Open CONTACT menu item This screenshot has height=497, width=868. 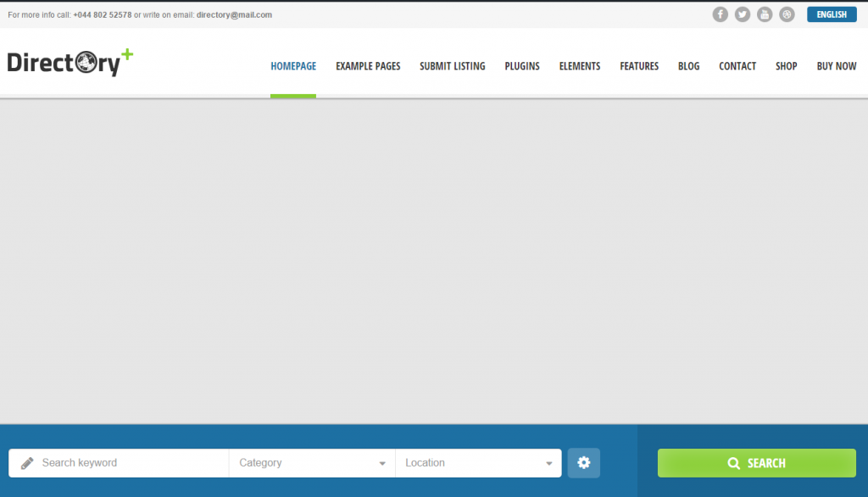tap(737, 66)
